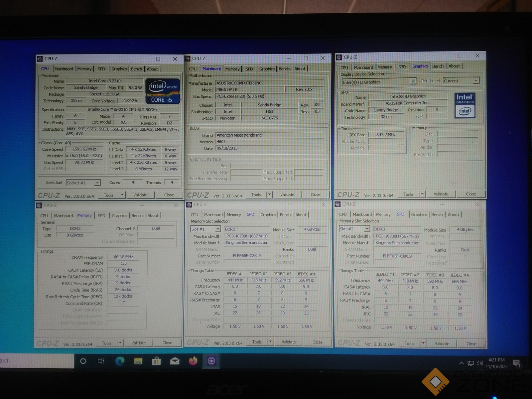Click the processor name field Intel Core i5 2310

104,81
